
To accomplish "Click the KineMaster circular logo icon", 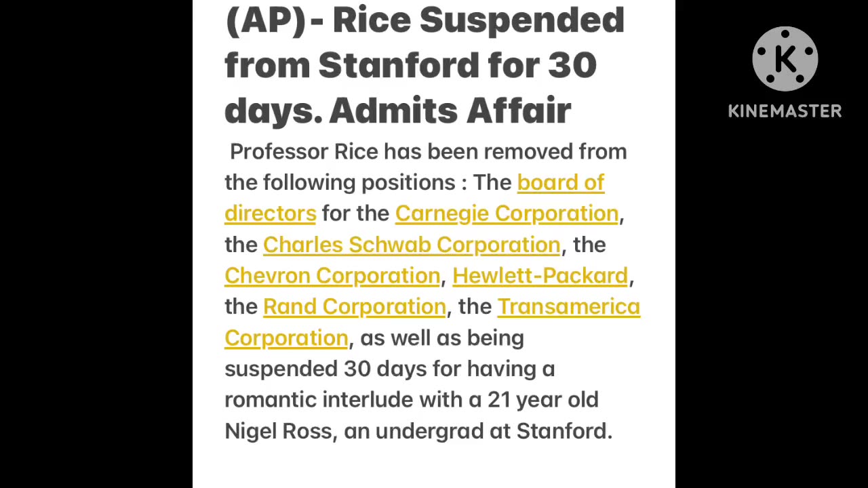I will pos(785,60).
